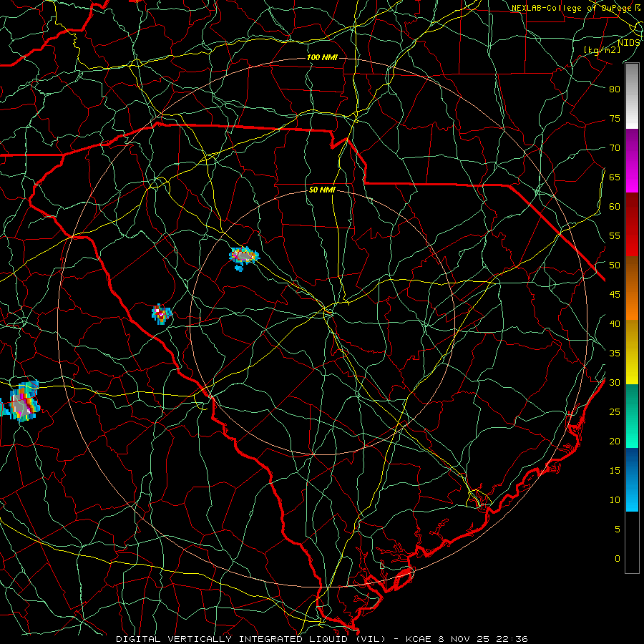This screenshot has height=644, width=644.
Task: Select the 25 value on the color scale
Action: (615, 412)
